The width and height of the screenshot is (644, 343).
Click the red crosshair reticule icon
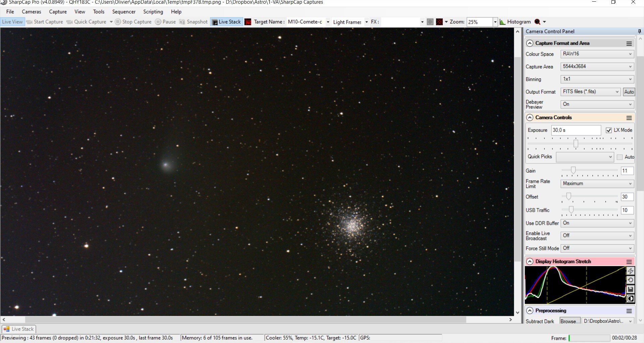coord(439,22)
